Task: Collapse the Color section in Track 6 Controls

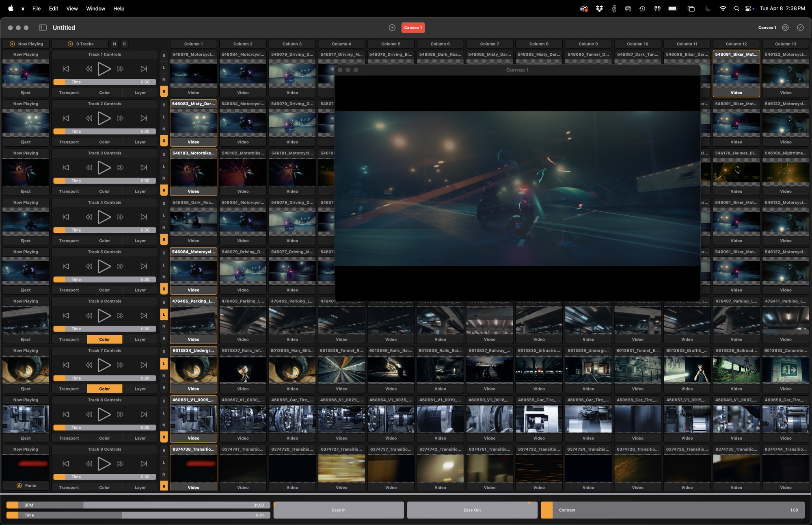Action: (104, 339)
